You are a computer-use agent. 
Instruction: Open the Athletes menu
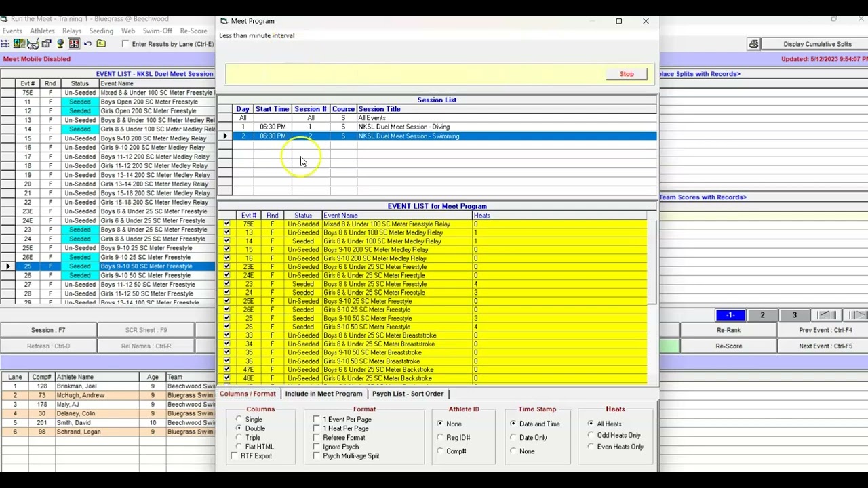tap(42, 30)
